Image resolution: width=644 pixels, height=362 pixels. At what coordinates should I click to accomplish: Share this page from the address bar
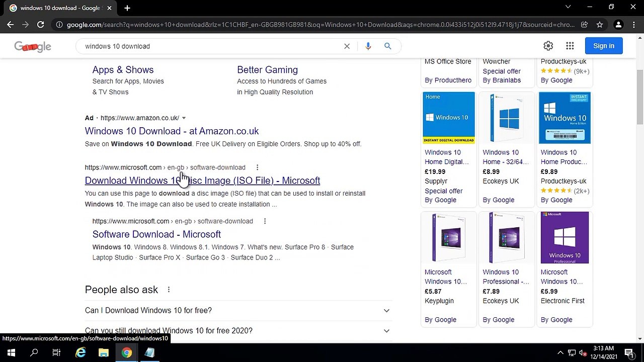coord(584,25)
